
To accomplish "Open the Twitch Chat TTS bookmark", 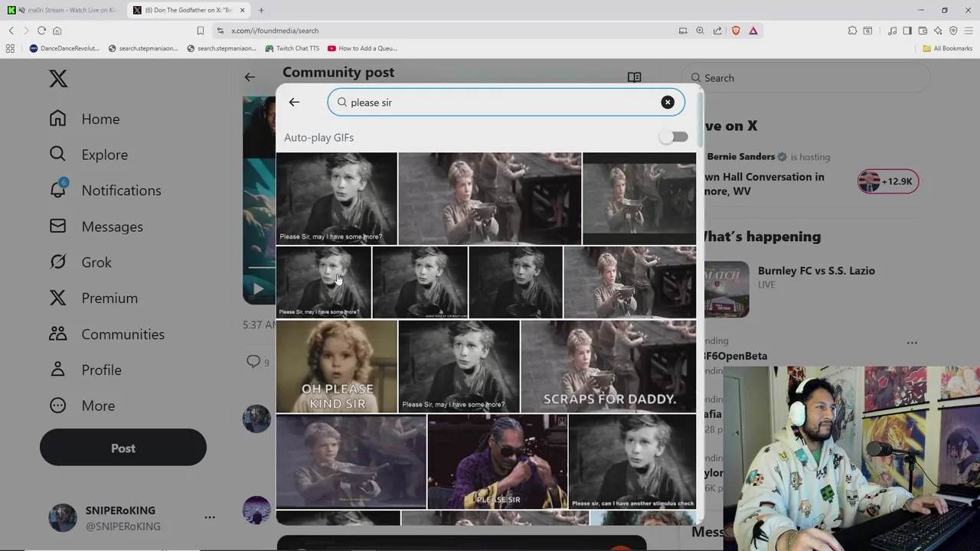I will [x=292, y=48].
